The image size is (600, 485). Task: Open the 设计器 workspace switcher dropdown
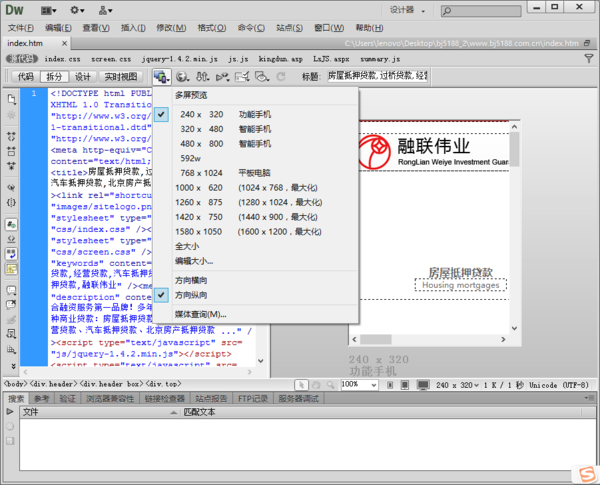407,10
